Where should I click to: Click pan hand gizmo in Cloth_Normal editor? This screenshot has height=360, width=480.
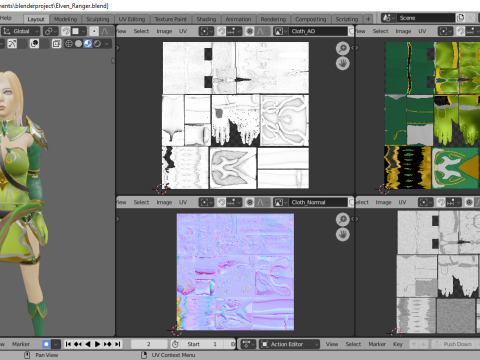click(x=343, y=234)
